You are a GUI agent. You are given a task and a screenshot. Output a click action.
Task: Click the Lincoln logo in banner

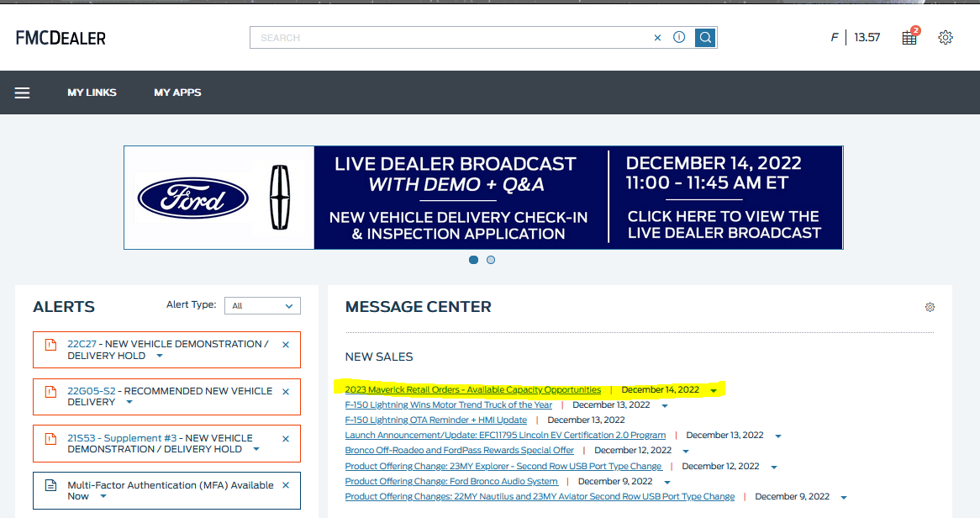[x=280, y=197]
